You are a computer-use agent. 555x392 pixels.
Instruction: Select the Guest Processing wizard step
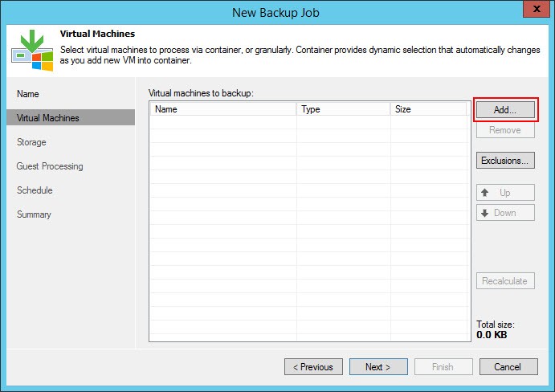point(50,166)
